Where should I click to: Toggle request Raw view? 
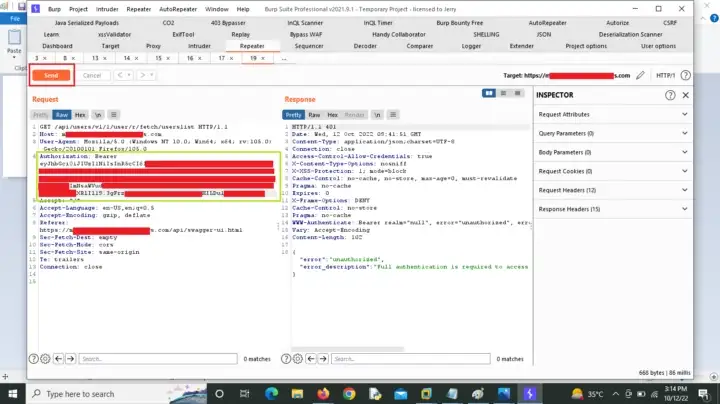pos(62,115)
